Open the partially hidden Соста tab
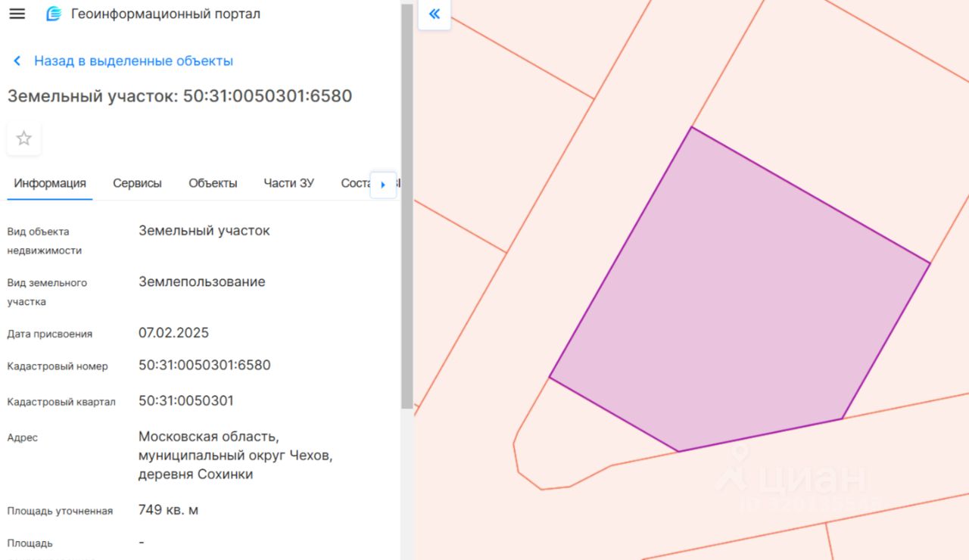This screenshot has width=969, height=560. 355,183
